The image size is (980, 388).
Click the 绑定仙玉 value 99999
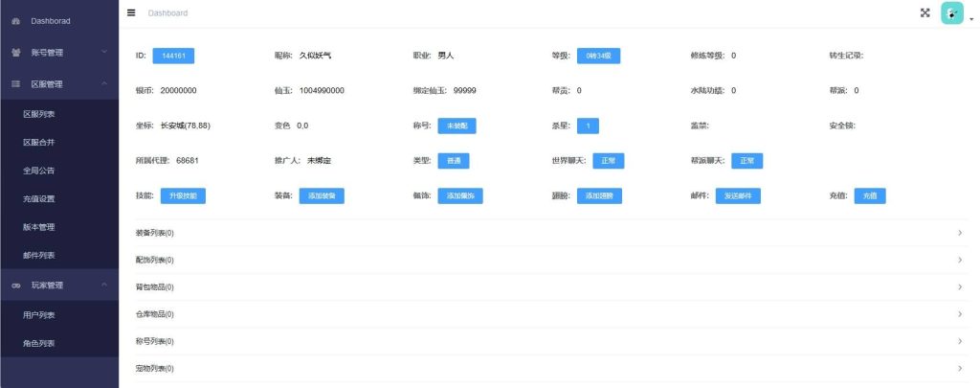pos(465,91)
